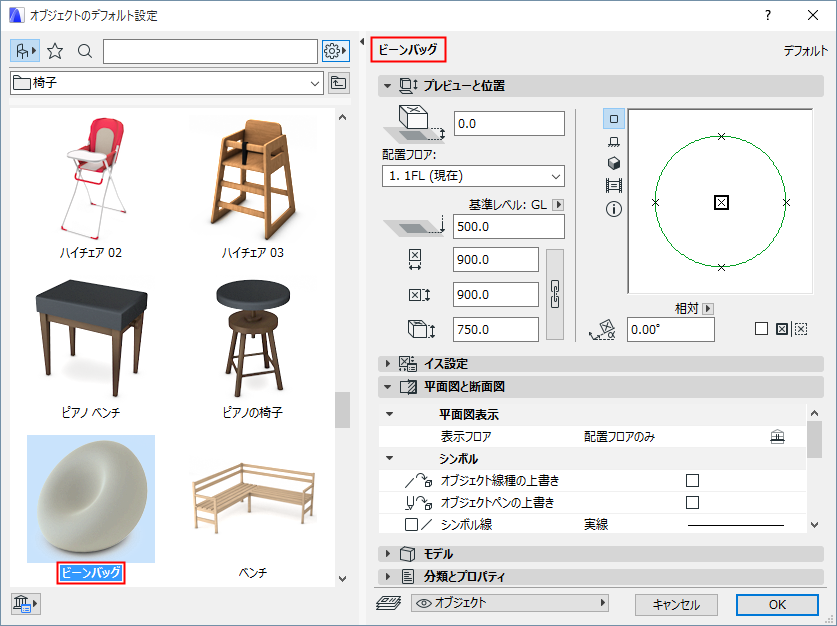Select the ハイチェア 02 thumbnail
The width and height of the screenshot is (837, 626).
[91, 179]
